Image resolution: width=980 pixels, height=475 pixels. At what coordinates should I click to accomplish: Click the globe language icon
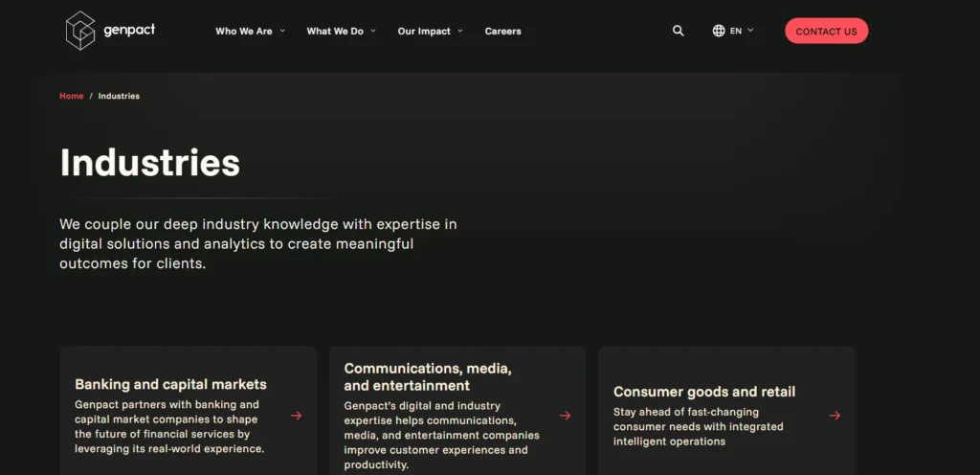tap(719, 31)
